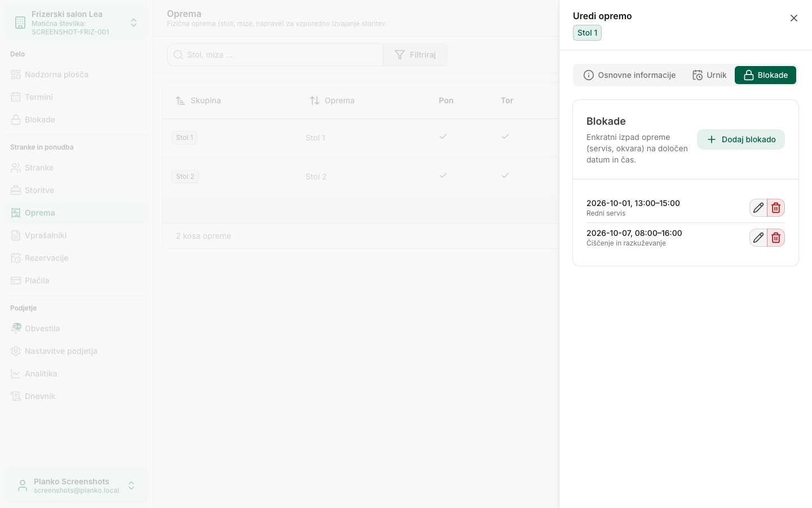Viewport: 812px width, 508px height.
Task: Focus the Stol, miza search field
Action: [275, 55]
